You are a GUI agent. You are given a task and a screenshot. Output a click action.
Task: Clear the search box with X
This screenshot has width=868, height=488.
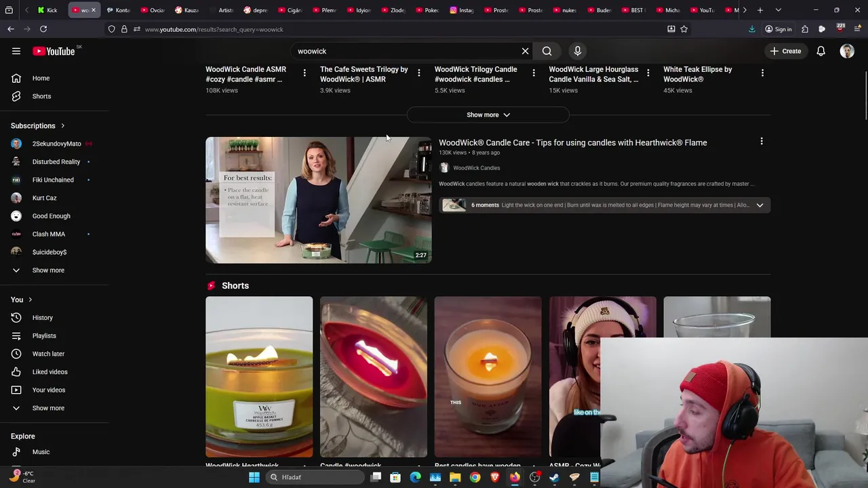525,51
